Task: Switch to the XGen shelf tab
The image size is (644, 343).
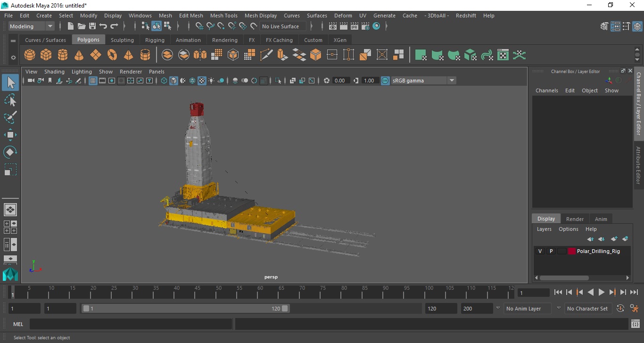Action: 339,40
